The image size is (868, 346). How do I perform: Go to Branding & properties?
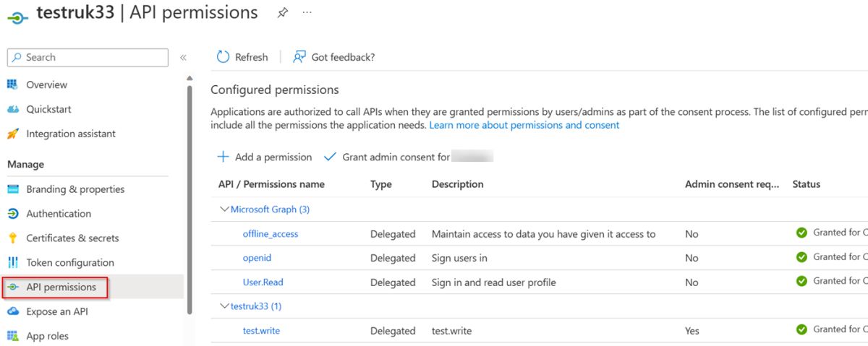(75, 189)
